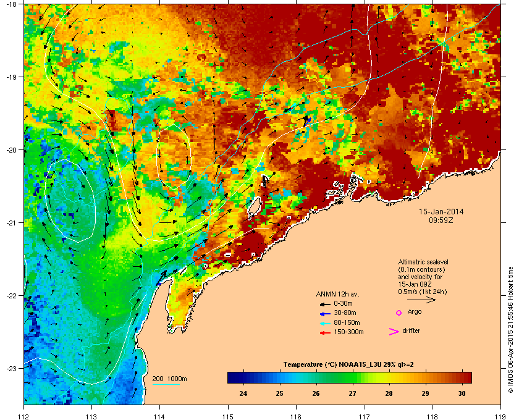Click the 'drifter' legend label
Screen dimensions: 519x420
(411, 330)
